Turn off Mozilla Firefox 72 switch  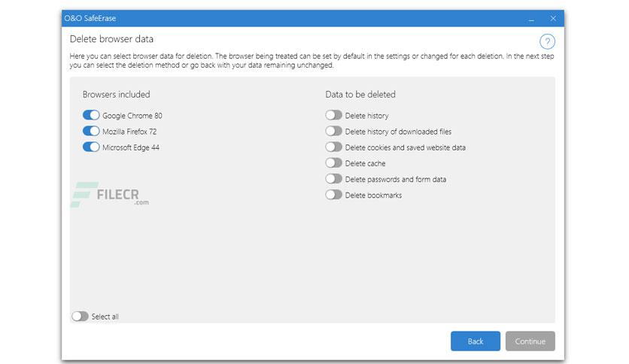[91, 131]
